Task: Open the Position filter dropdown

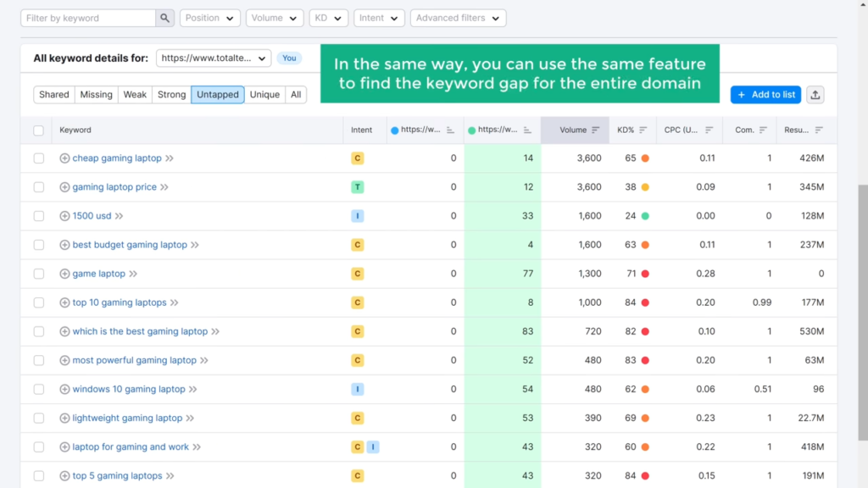Action: click(209, 17)
